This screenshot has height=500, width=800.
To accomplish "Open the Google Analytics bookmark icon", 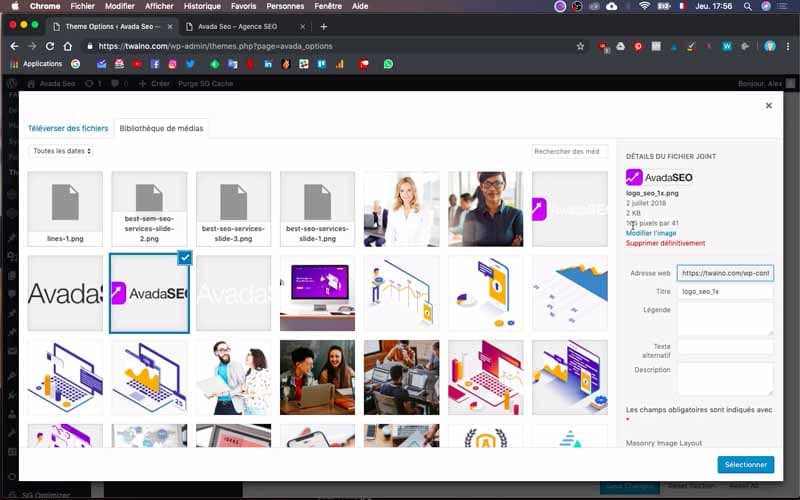I will tap(339, 64).
